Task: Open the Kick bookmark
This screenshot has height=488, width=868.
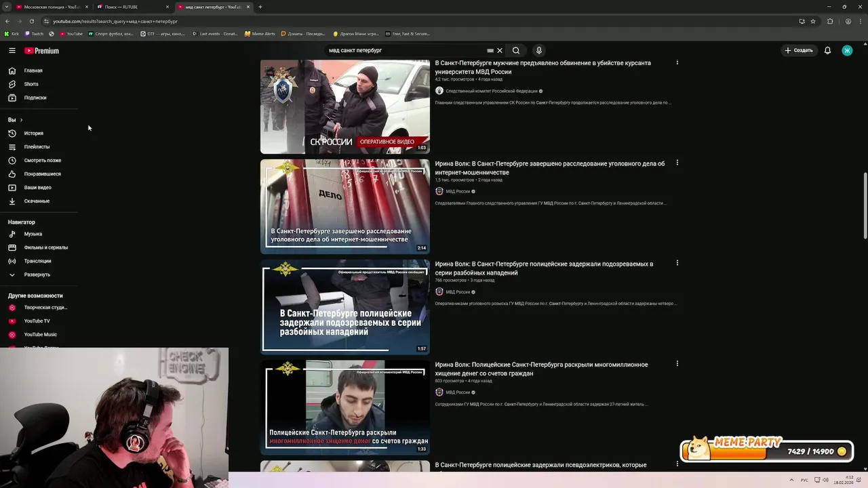Action: [12, 34]
